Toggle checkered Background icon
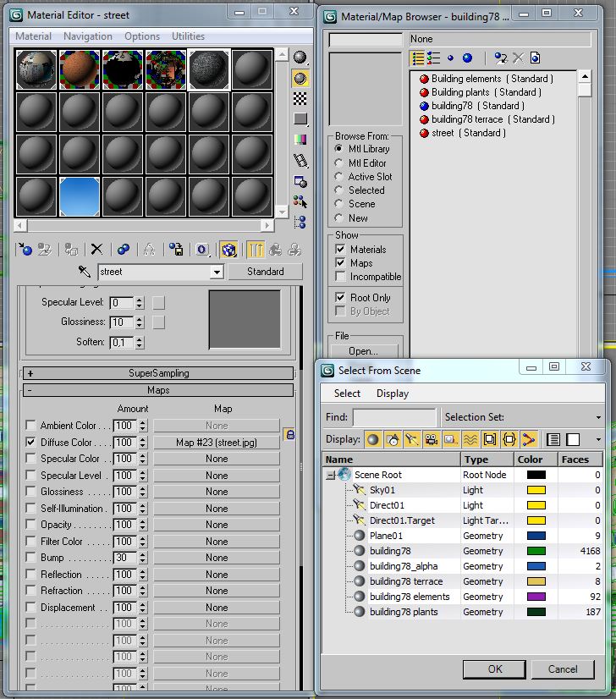The image size is (616, 699). coord(300,98)
